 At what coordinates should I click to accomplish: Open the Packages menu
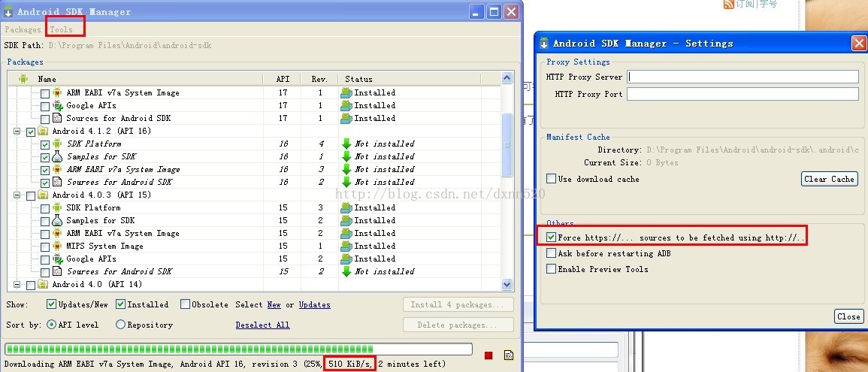pos(23,29)
